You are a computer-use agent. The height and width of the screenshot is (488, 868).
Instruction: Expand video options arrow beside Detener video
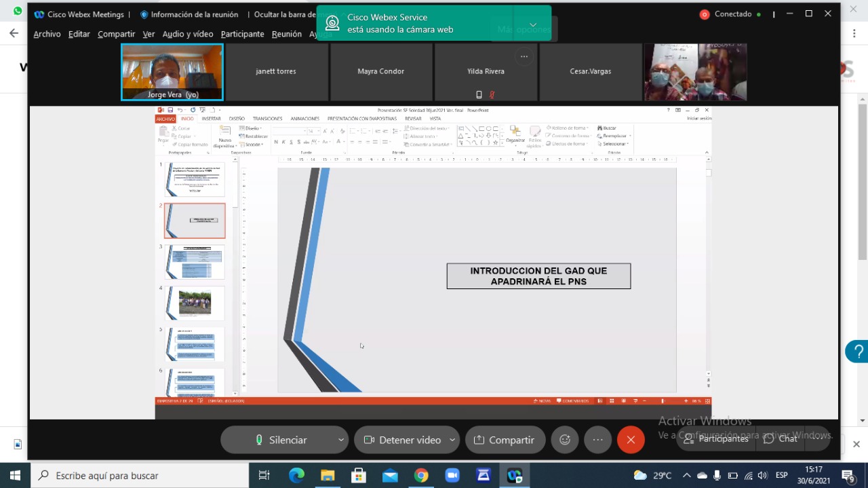pos(452,440)
